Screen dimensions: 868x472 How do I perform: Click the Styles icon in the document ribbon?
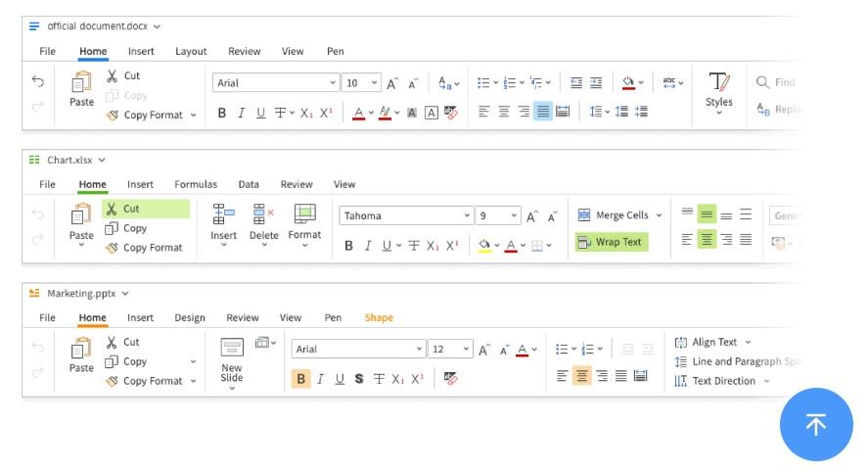(x=719, y=81)
